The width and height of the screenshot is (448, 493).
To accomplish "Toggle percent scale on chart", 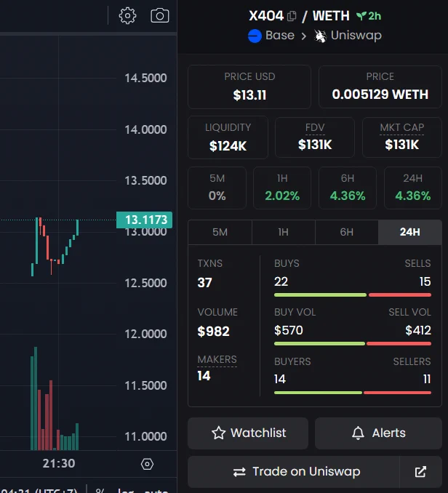I will click(x=100, y=491).
